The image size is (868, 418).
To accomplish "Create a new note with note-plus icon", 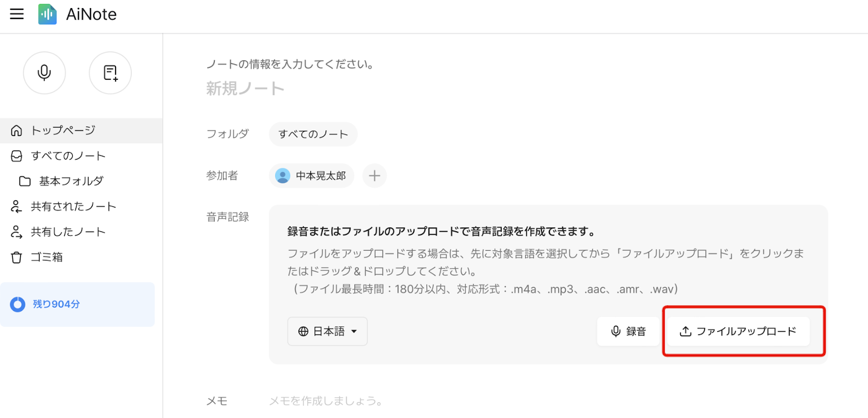I will tap(110, 73).
